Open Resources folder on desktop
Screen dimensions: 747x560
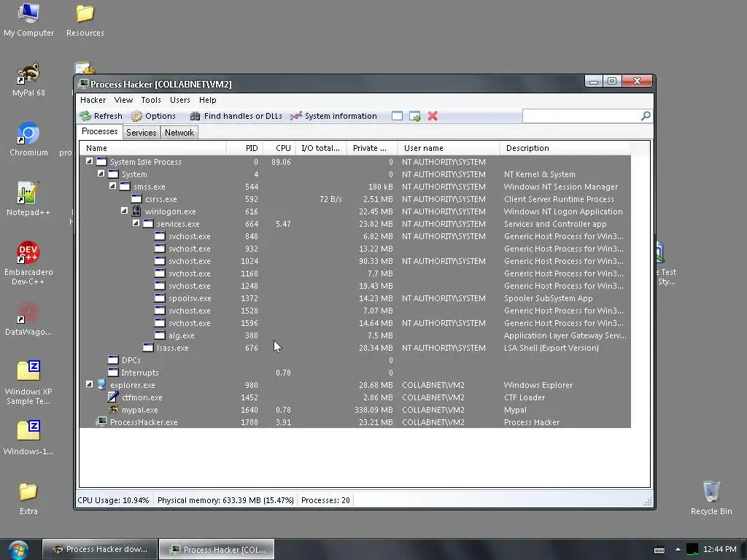85,20
